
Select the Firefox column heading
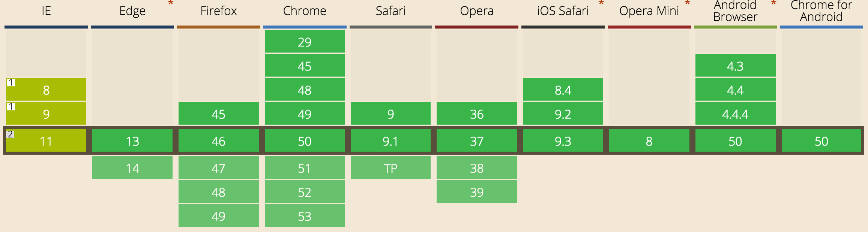pos(218,11)
